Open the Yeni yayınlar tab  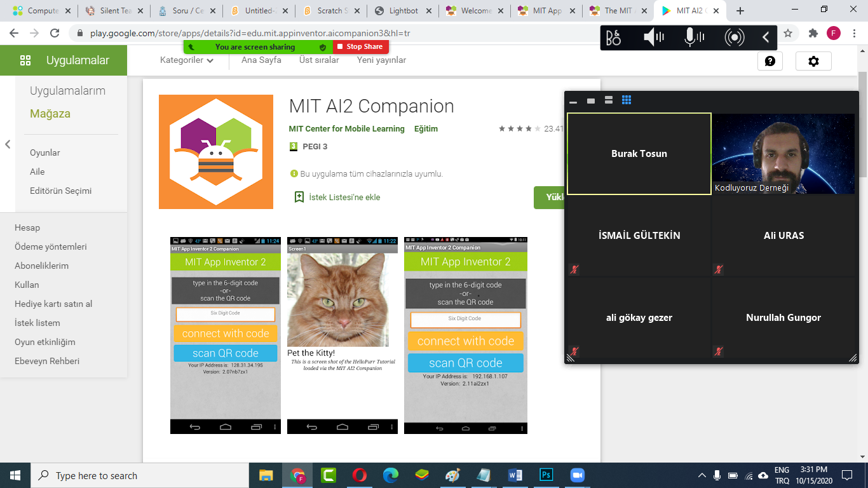pyautogui.click(x=381, y=60)
